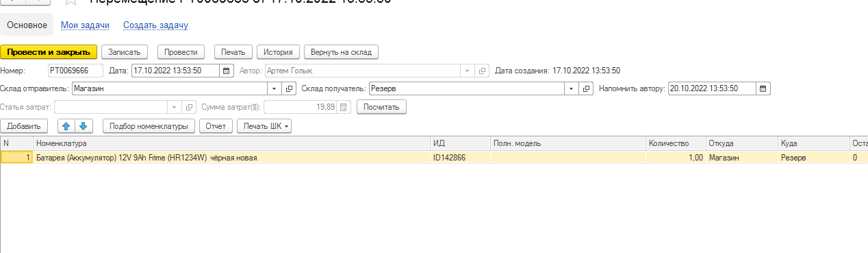Select cell ID142866

461,158
